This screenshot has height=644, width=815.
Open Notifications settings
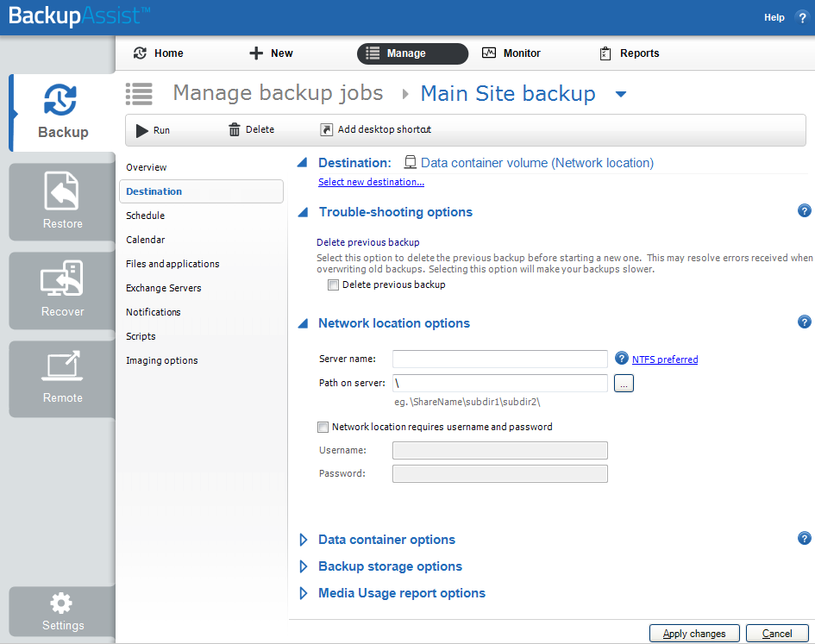tap(153, 312)
